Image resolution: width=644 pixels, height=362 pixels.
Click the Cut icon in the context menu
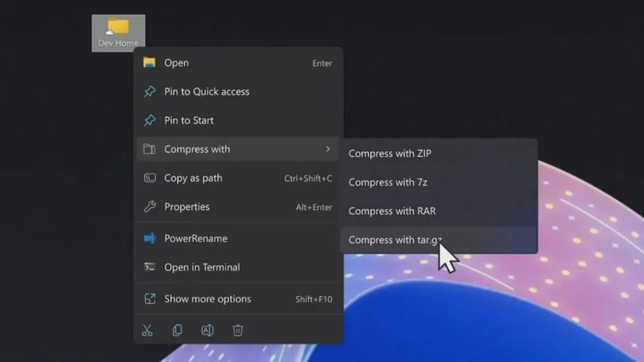point(148,330)
